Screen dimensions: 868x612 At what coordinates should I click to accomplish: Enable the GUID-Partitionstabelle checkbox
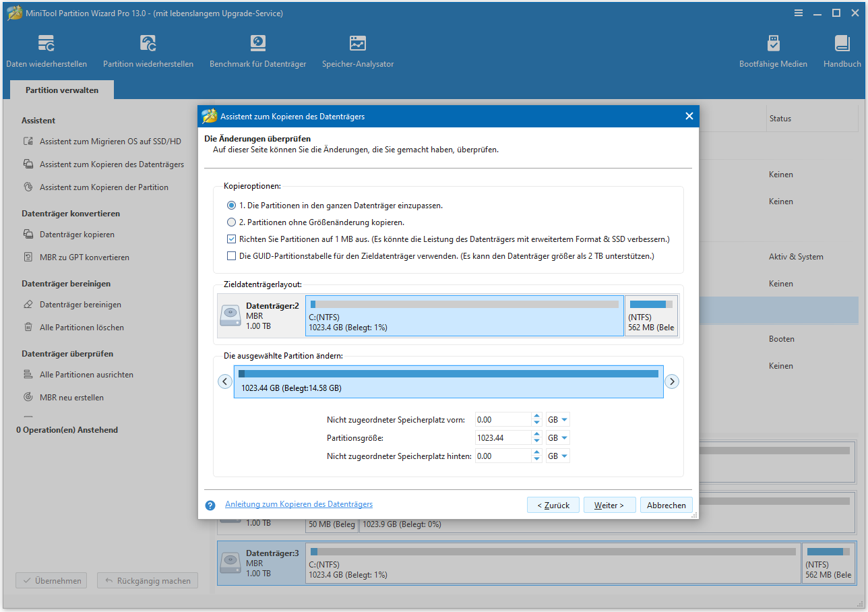click(x=231, y=255)
